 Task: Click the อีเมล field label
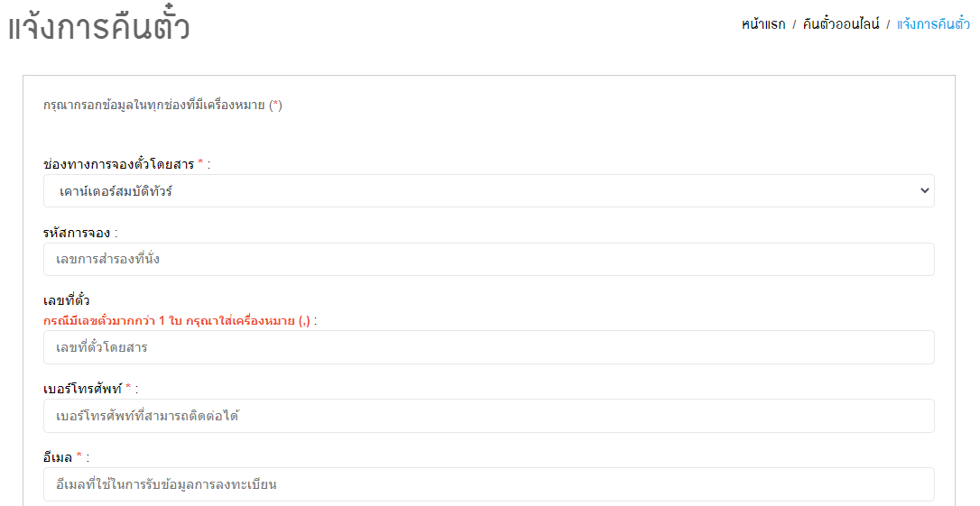coord(58,457)
